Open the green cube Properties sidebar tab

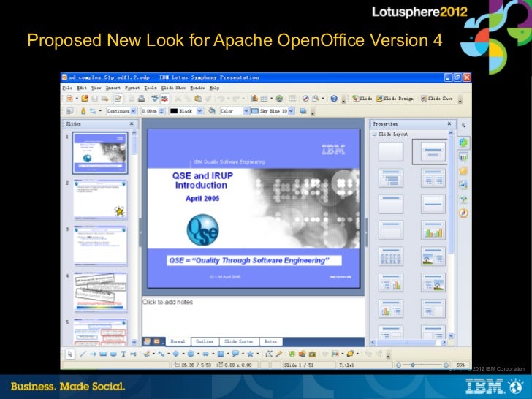click(x=463, y=142)
